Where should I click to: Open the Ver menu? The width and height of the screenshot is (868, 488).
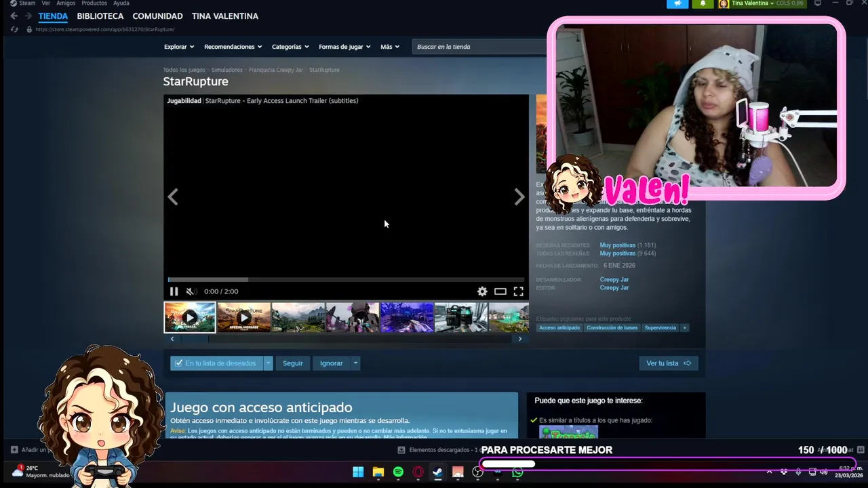click(x=46, y=3)
